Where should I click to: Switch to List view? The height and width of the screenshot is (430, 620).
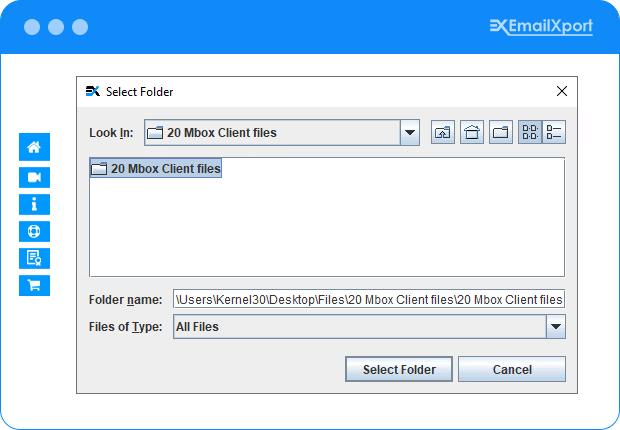pos(530,133)
